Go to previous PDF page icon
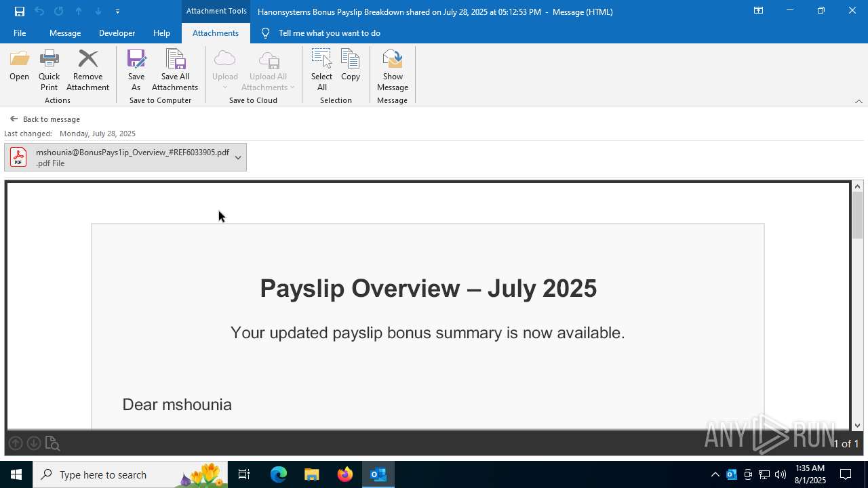The width and height of the screenshot is (868, 488). coord(16,443)
